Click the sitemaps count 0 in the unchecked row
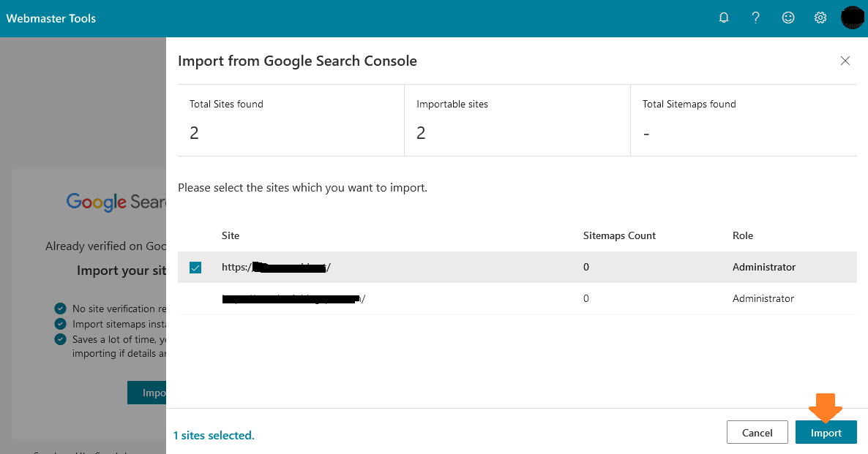This screenshot has height=454, width=868. 586,298
